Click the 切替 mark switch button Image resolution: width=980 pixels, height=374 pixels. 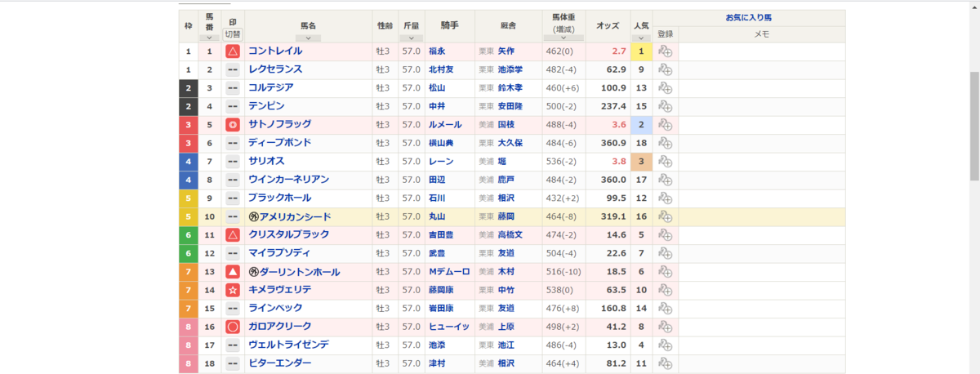coord(233,34)
